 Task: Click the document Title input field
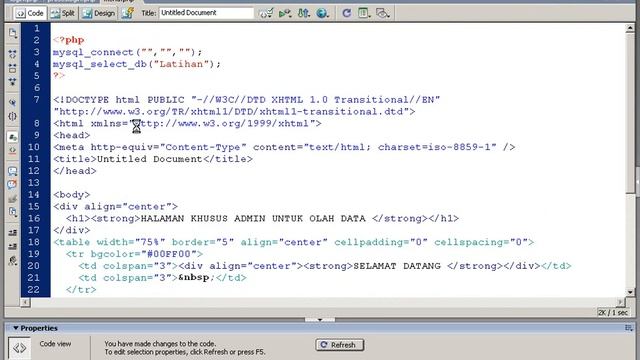click(x=206, y=13)
